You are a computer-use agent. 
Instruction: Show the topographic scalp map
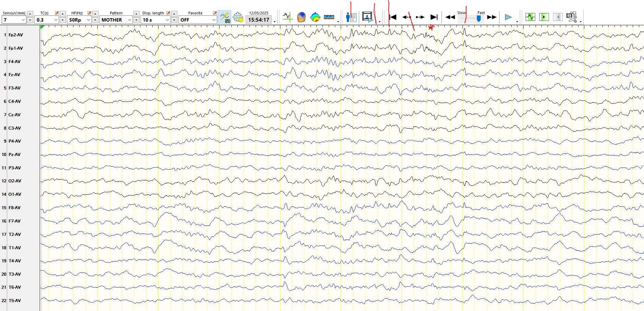315,17
